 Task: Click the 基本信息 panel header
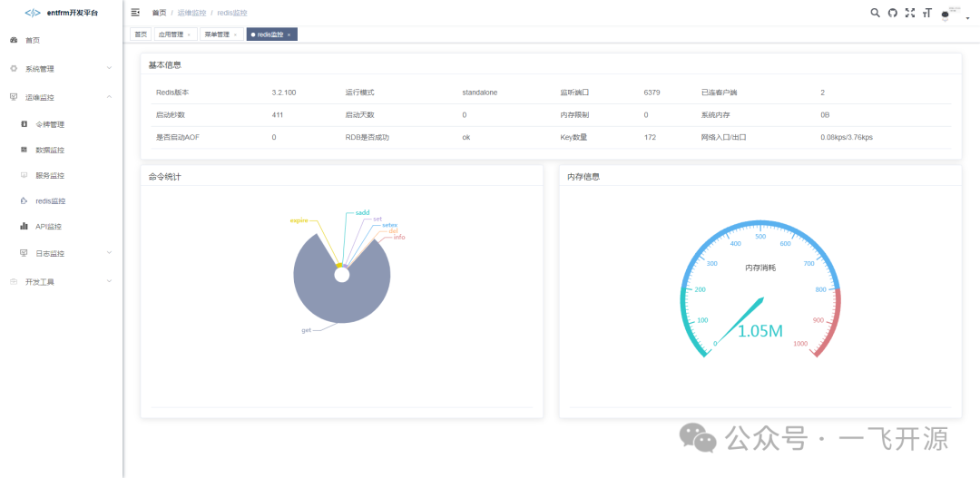(x=165, y=64)
